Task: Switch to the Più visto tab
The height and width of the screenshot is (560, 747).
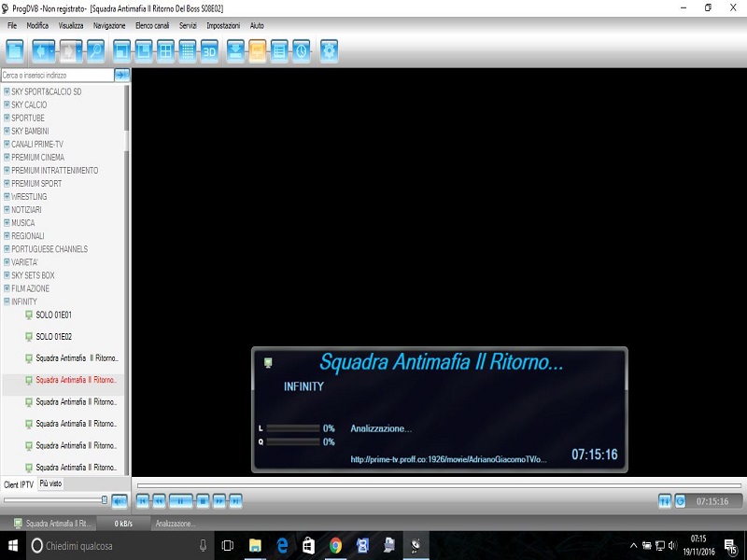Action: [x=50, y=483]
